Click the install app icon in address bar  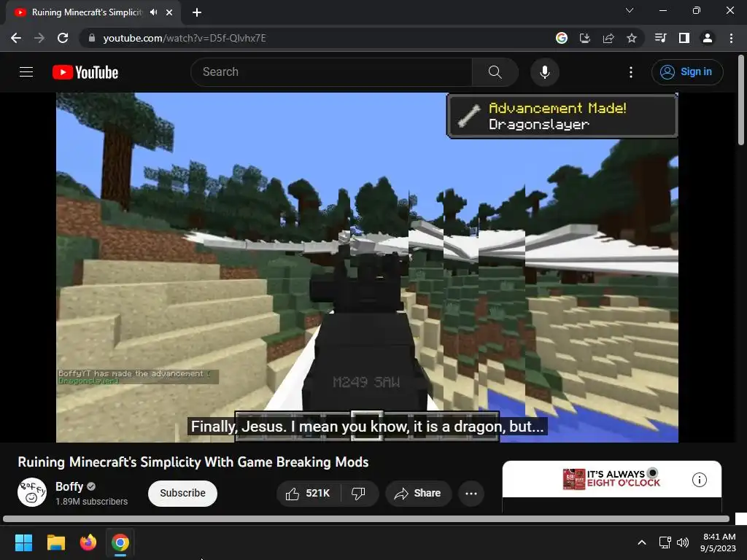[x=585, y=38]
